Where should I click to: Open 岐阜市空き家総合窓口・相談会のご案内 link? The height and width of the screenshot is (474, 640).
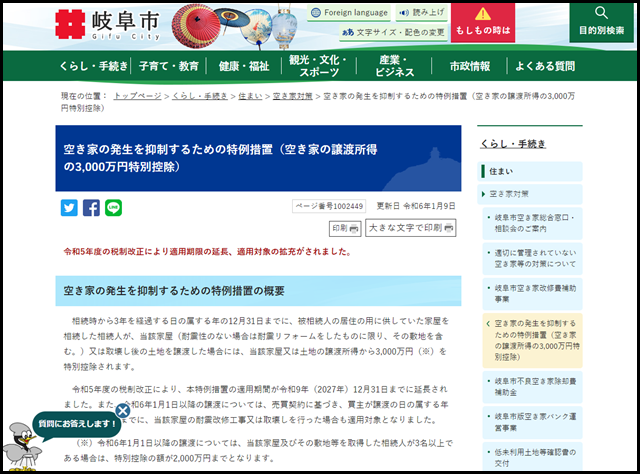tap(532, 223)
